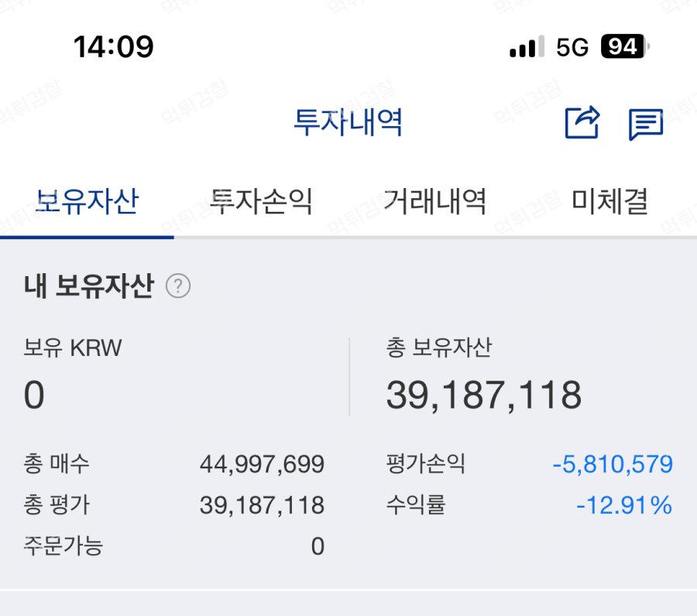Image resolution: width=697 pixels, height=616 pixels.
Task: Tap the share icon in the header
Action: 582,122
